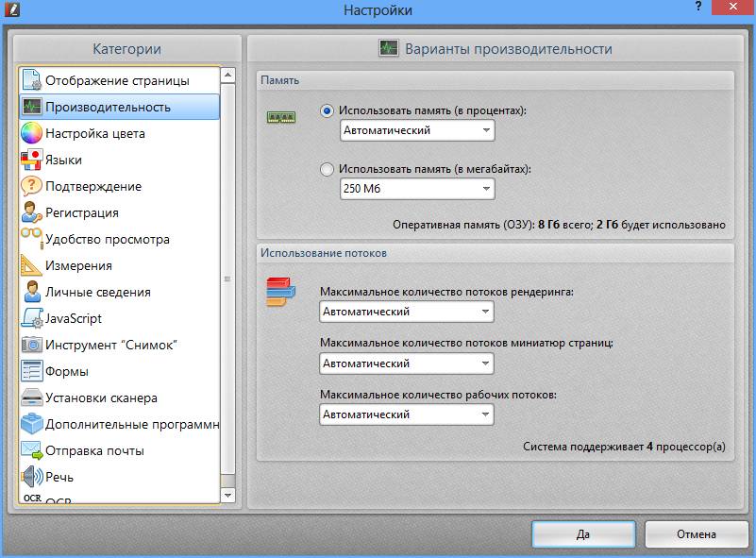Open Отправка почты envelope icon

(31, 450)
